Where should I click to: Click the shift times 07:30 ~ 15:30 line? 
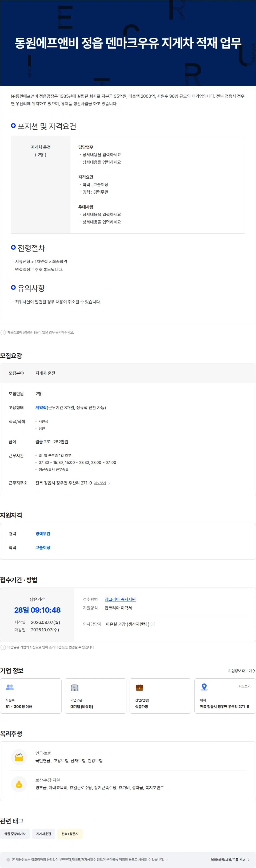[77, 462]
